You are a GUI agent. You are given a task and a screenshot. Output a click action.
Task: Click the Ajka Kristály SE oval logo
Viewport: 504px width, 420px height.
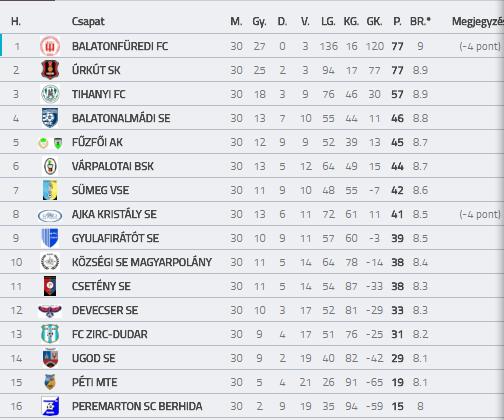pos(50,216)
